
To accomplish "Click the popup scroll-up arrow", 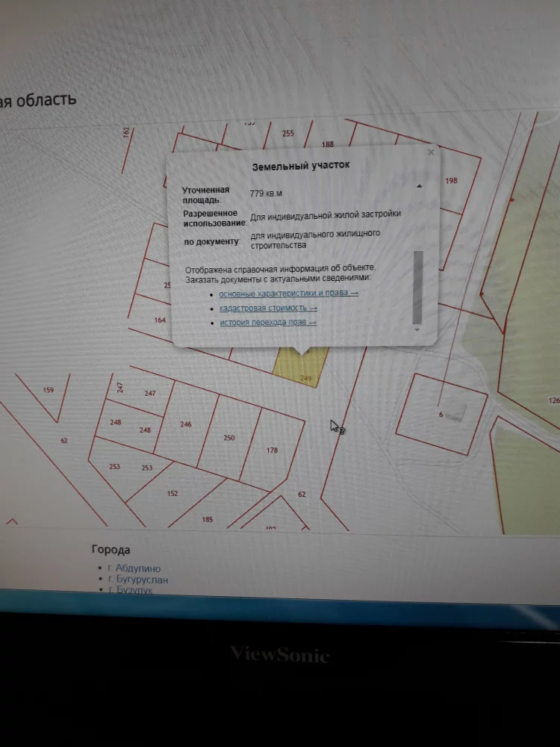I will point(419,185).
